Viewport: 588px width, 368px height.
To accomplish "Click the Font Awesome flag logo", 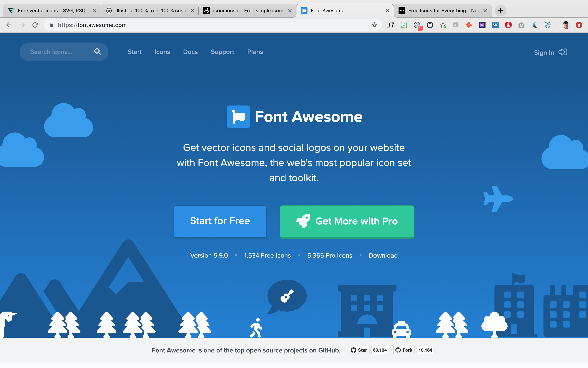I will pyautogui.click(x=238, y=117).
